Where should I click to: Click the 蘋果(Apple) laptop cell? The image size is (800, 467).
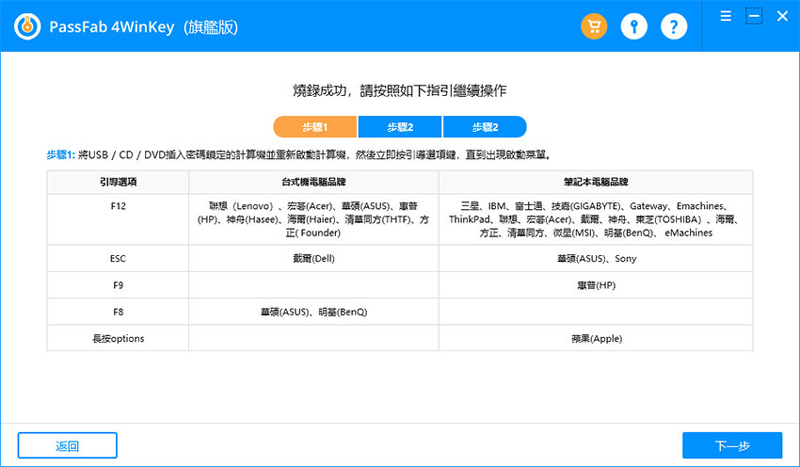596,338
